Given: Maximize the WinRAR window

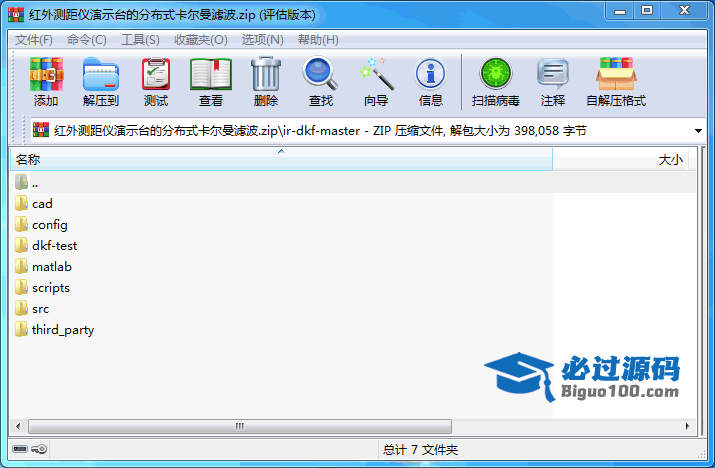Looking at the screenshot, I should [x=647, y=11].
